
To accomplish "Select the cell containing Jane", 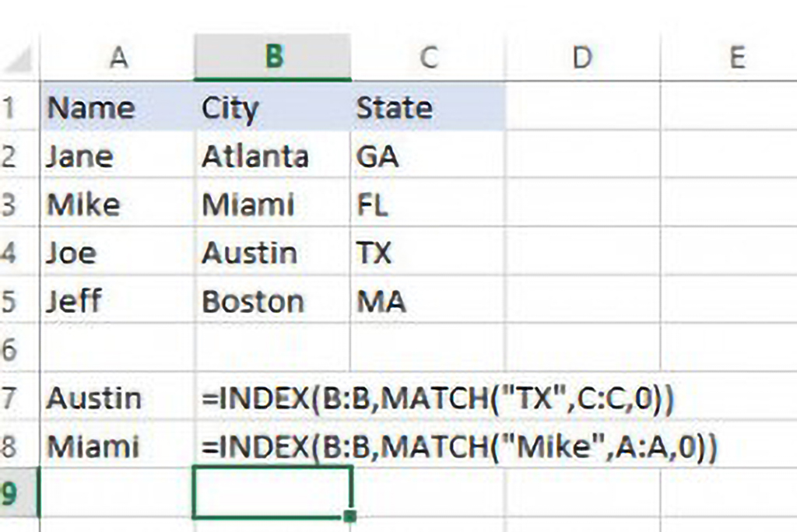I will coord(118,157).
